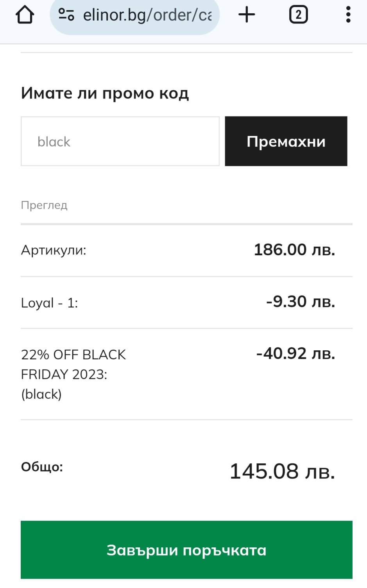Image resolution: width=367 pixels, height=588 pixels.
Task: Tap the 186.00 лв. items amount
Action: coord(294,249)
